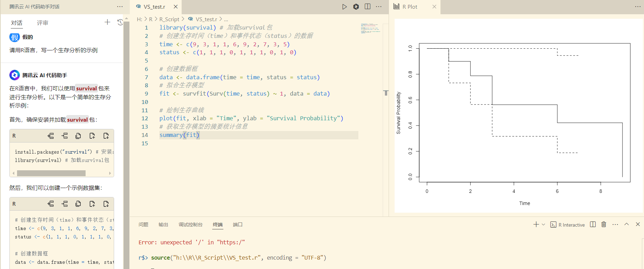The width and height of the screenshot is (644, 269).
Task: Insert install.packages code at cursor position
Action: pos(64,136)
